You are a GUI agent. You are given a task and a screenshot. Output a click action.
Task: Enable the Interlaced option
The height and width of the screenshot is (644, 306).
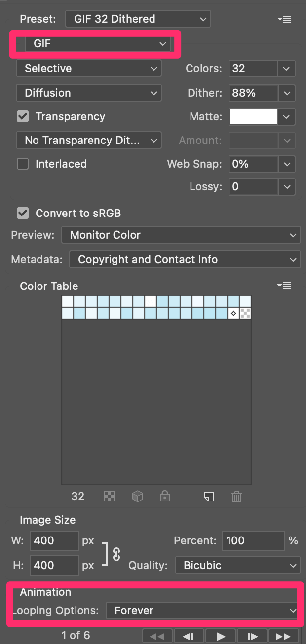tap(22, 164)
